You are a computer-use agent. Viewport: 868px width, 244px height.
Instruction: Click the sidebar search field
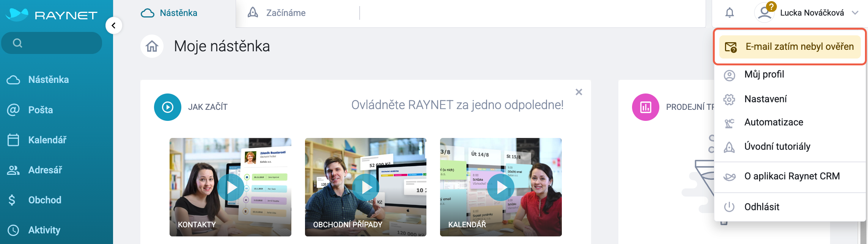pyautogui.click(x=52, y=43)
